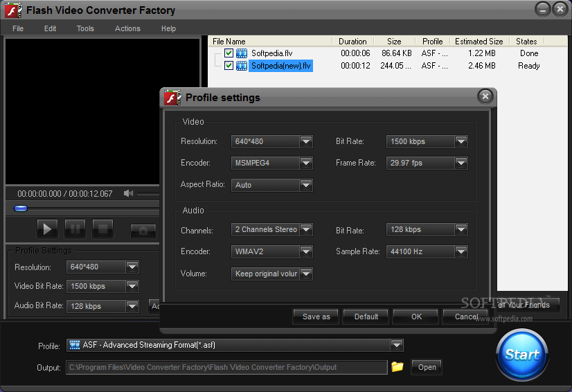
Task: Browse output folder with folder icon
Action: [397, 366]
